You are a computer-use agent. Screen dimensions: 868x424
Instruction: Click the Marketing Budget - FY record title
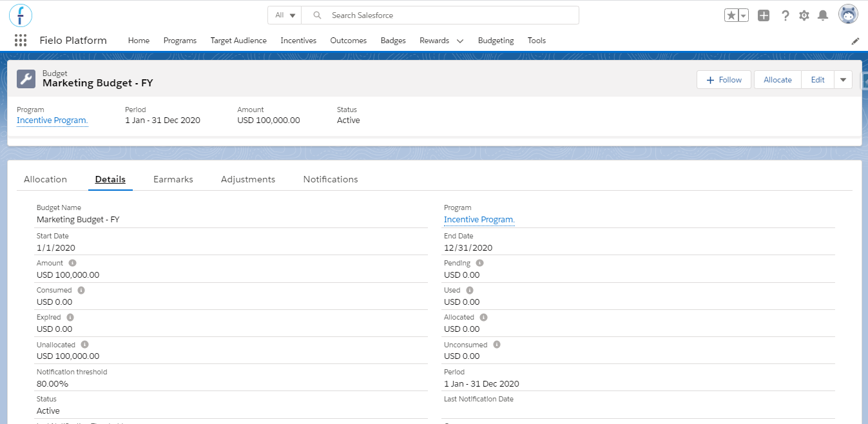[98, 83]
